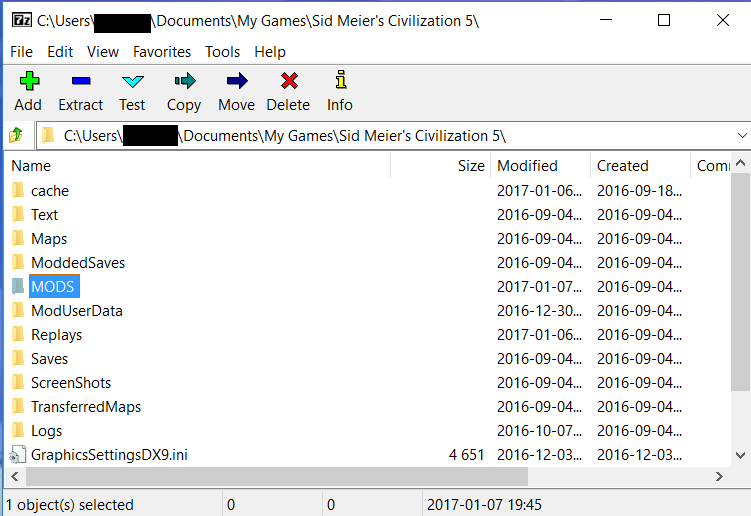Click the Created date of the cache row
The width and height of the screenshot is (751, 516).
point(639,191)
